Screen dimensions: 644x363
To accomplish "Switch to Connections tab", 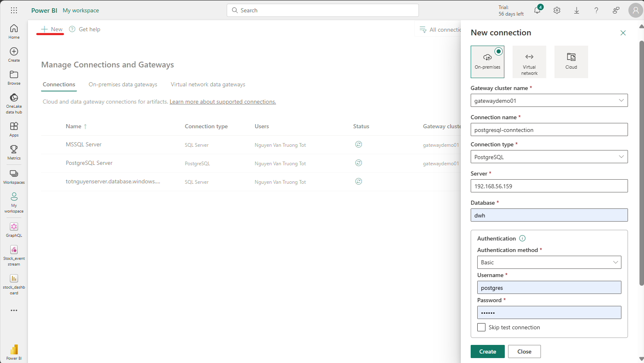I will click(59, 85).
